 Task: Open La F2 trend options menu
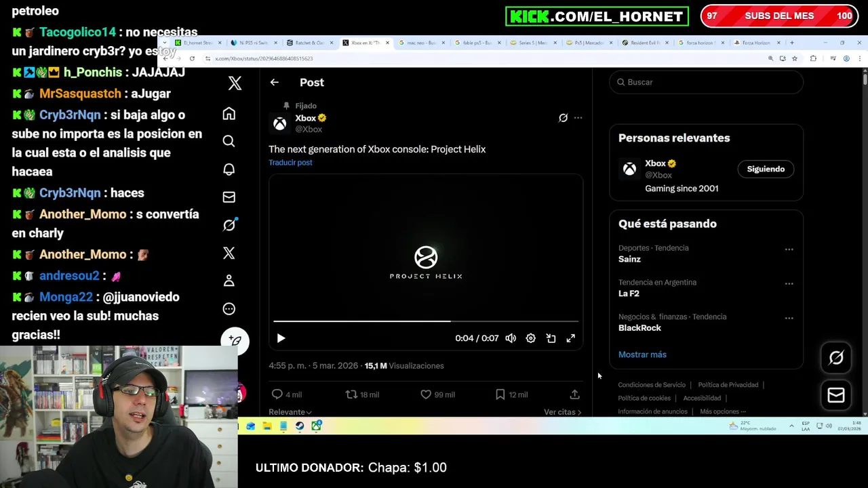tap(789, 284)
